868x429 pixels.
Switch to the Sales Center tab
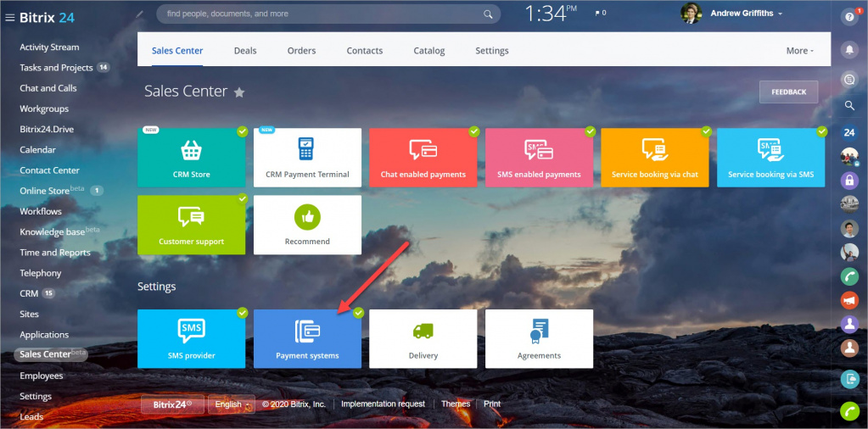click(x=177, y=51)
